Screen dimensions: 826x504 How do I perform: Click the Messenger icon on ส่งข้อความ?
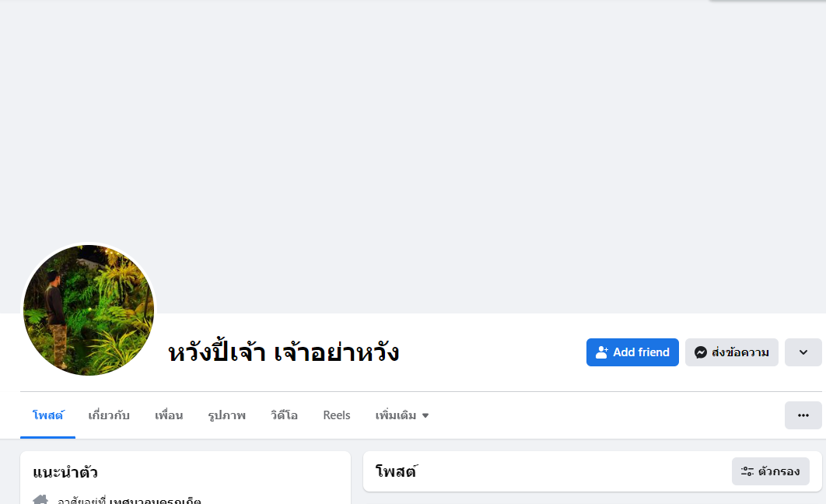click(700, 352)
